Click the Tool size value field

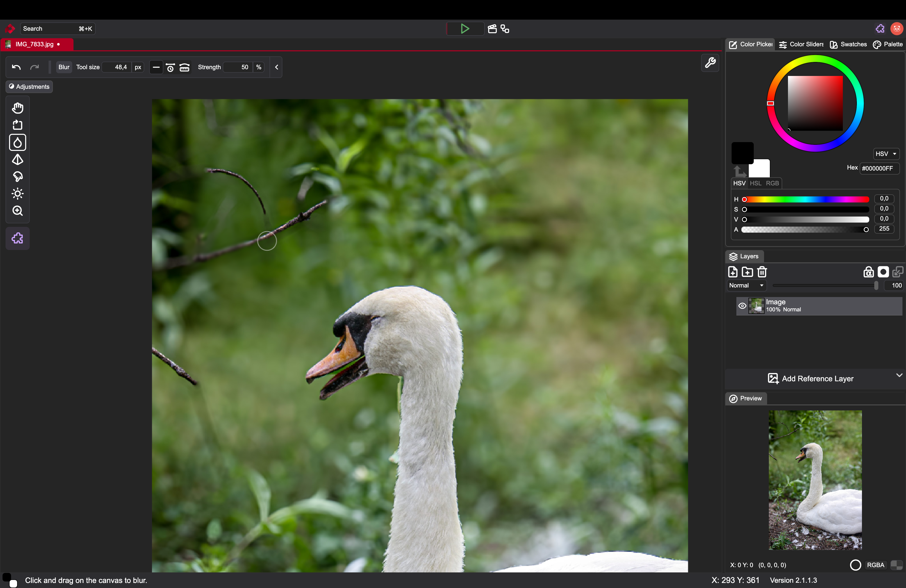click(117, 67)
